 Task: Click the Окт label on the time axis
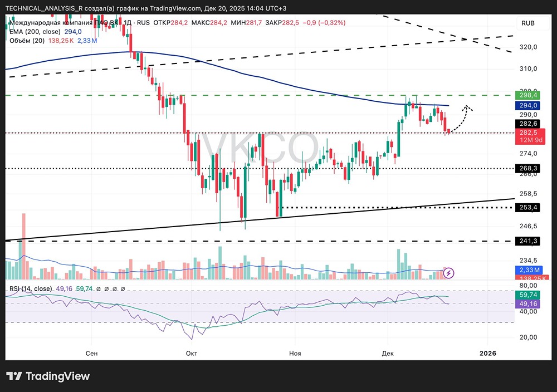click(x=192, y=353)
